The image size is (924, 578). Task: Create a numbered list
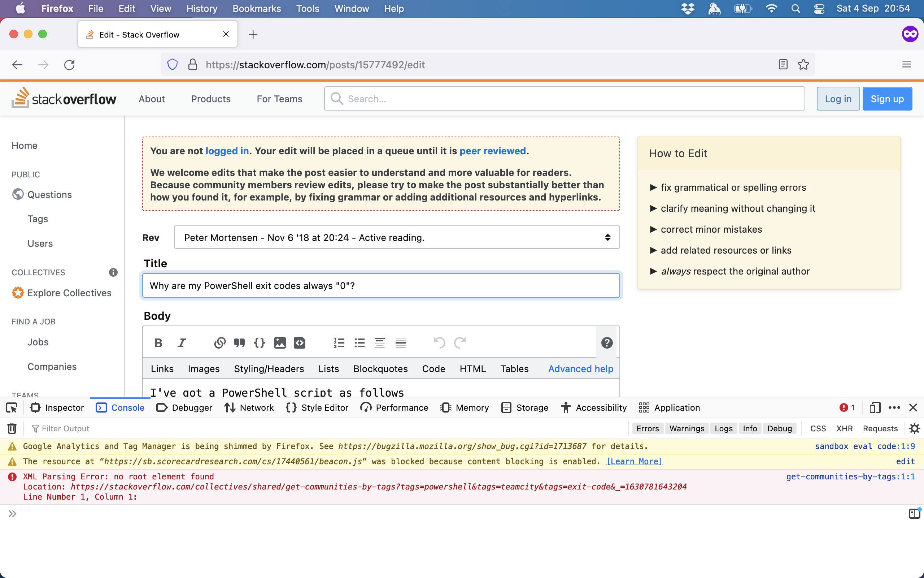point(339,343)
